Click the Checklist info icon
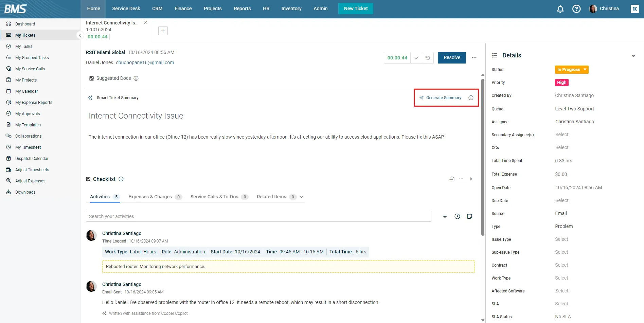This screenshot has height=323, width=644. 121,179
